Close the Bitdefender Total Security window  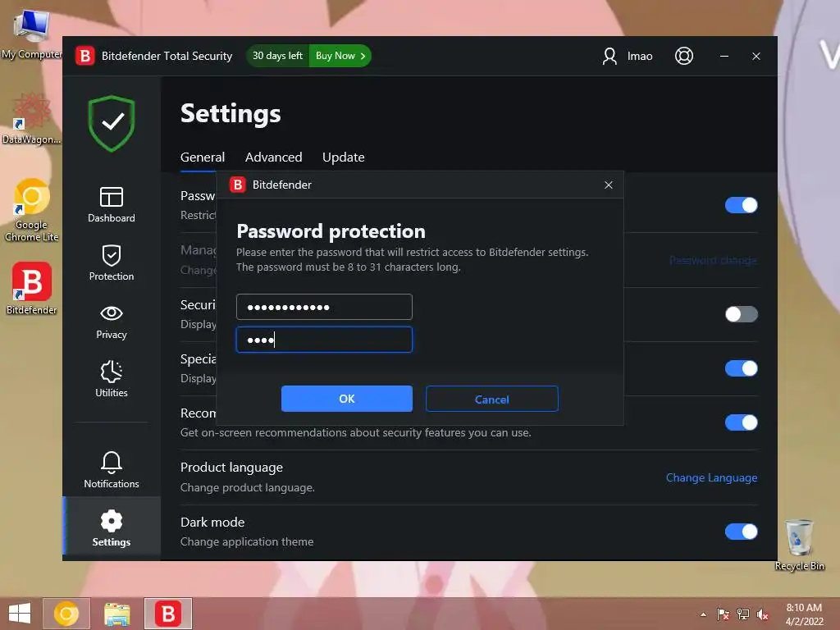tap(756, 56)
